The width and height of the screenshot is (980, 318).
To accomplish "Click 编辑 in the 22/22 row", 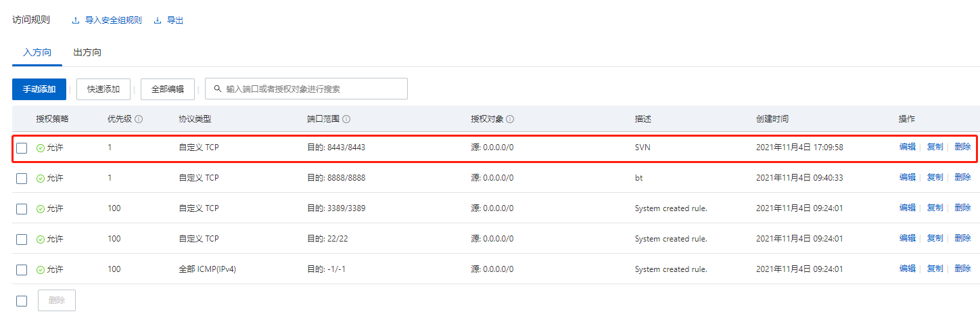I will pos(908,238).
